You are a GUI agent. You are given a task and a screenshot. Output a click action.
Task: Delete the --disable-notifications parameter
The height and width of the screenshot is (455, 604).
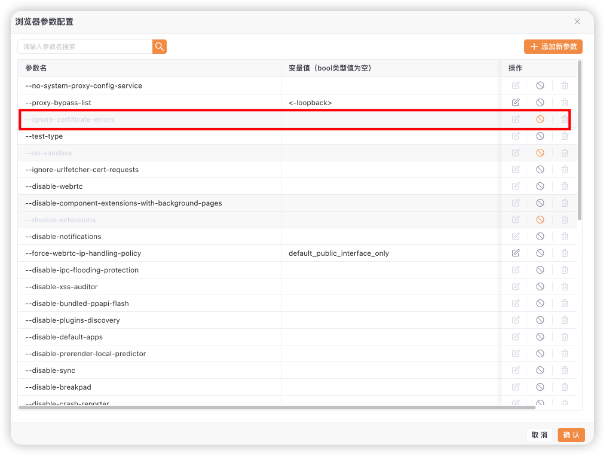(x=564, y=236)
